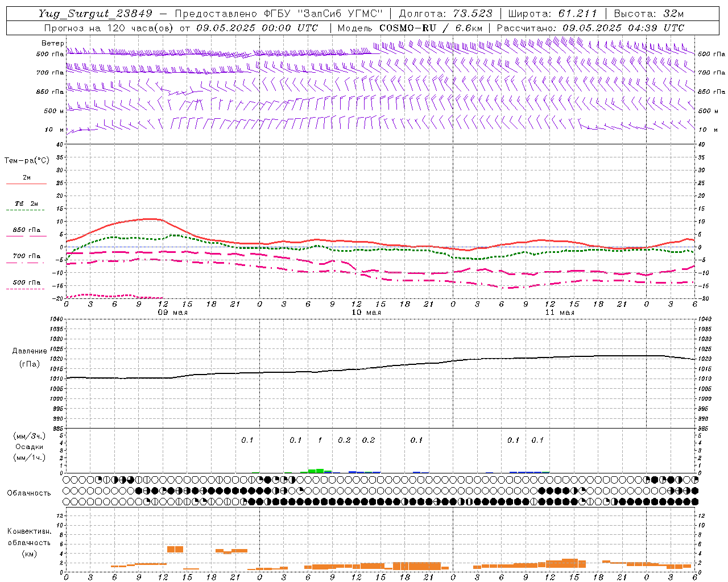Click the Давление pressure panel label
The width and height of the screenshot is (728, 582).
(29, 351)
